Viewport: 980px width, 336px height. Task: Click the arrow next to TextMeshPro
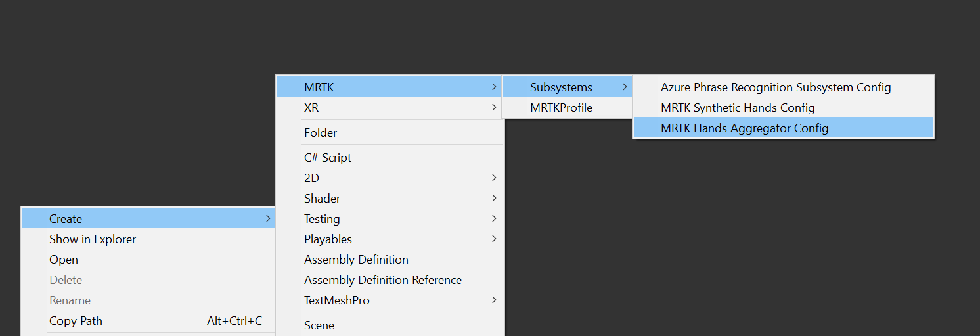(x=494, y=300)
